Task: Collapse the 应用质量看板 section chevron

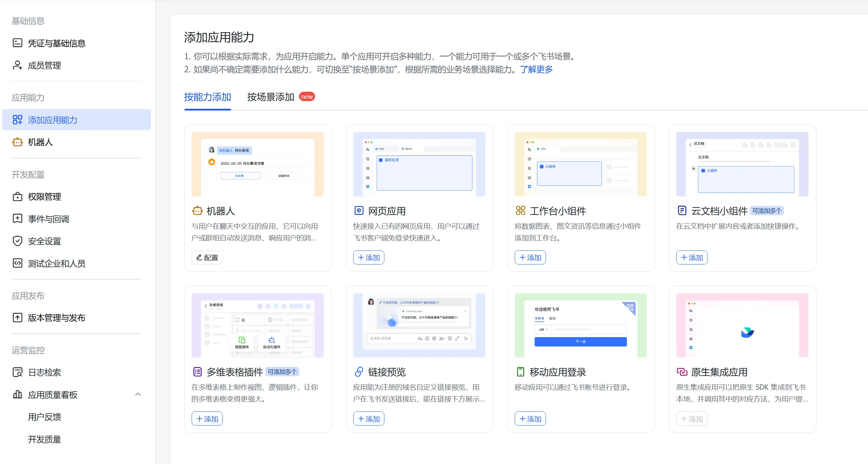Action: coord(138,394)
